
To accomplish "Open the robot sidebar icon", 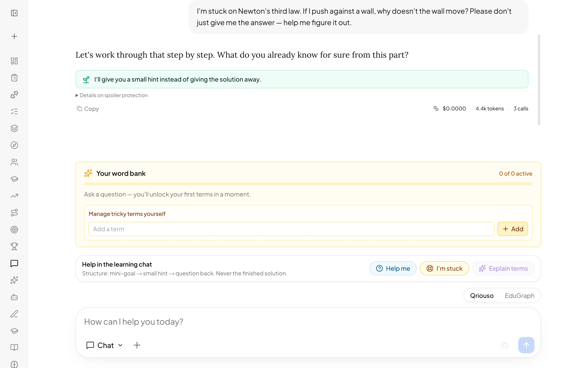I will click(x=14, y=297).
